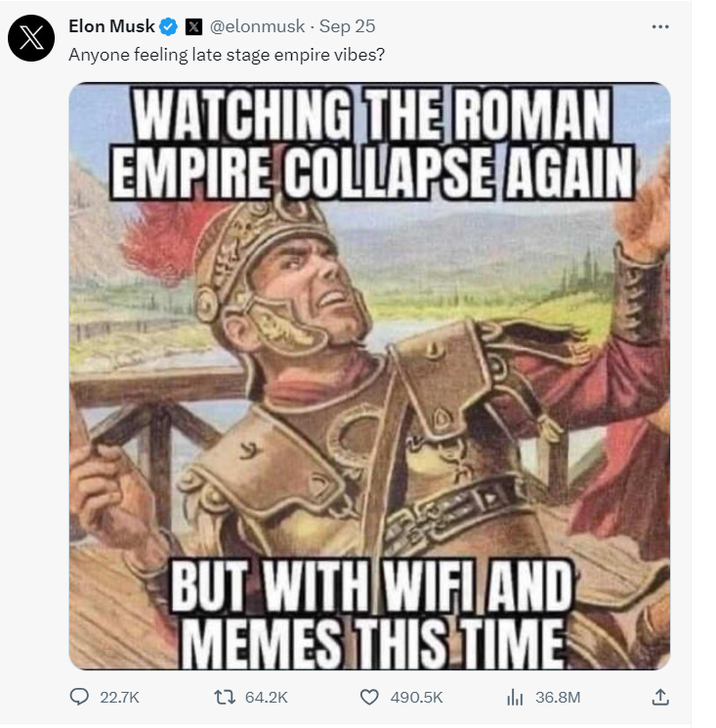This screenshot has height=728, width=716.
Task: Click the 'BUT WITH WIFI AND MEMES' caption
Action: pyautogui.click(x=371, y=614)
